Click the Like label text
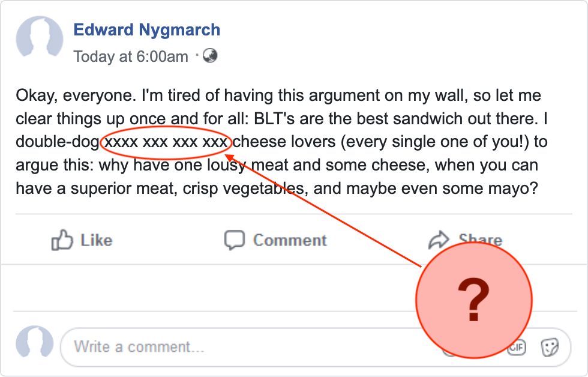This screenshot has height=377, width=588. click(97, 240)
